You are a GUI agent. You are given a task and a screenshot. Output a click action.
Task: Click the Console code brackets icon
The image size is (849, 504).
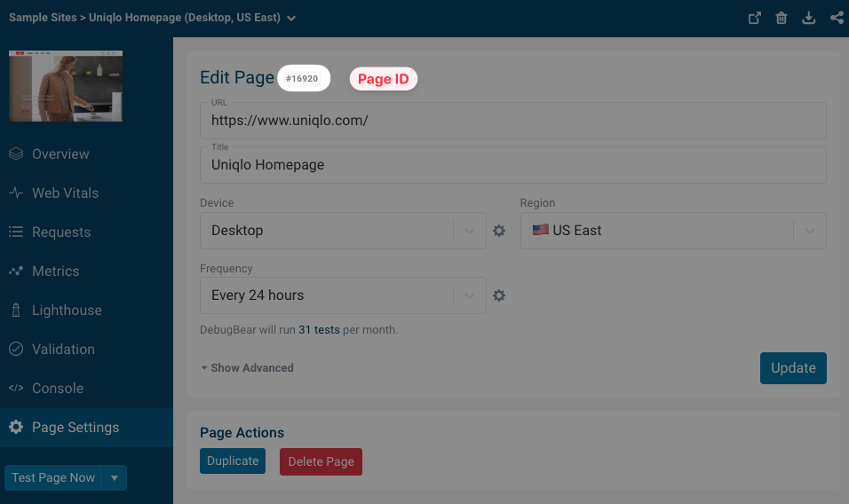coord(16,388)
